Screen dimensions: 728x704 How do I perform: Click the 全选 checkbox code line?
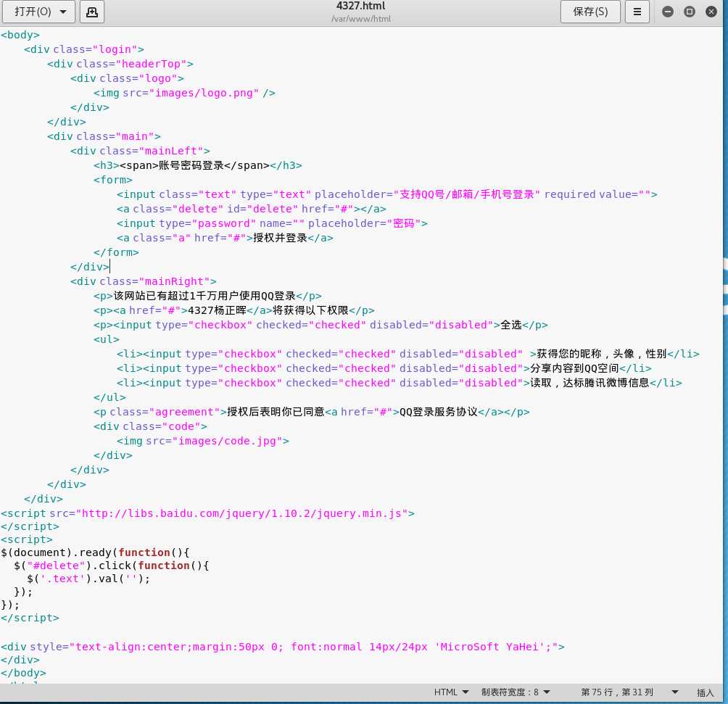(x=320, y=325)
